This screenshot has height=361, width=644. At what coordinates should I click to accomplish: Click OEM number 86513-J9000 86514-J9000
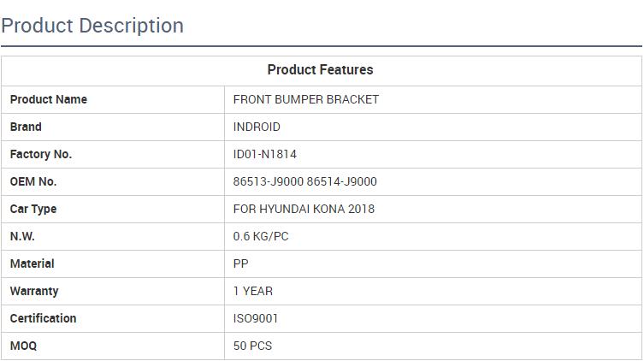pyautogui.click(x=304, y=181)
